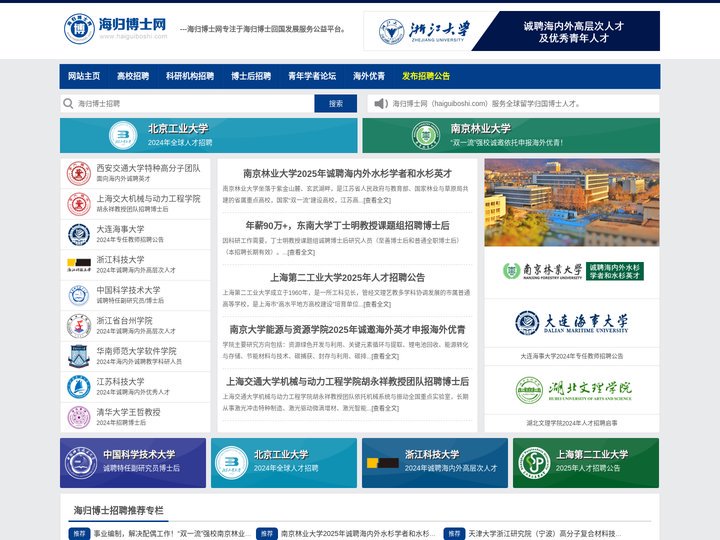Open the Zhejiang University banner logo
The height and width of the screenshot is (540, 720).
425,31
